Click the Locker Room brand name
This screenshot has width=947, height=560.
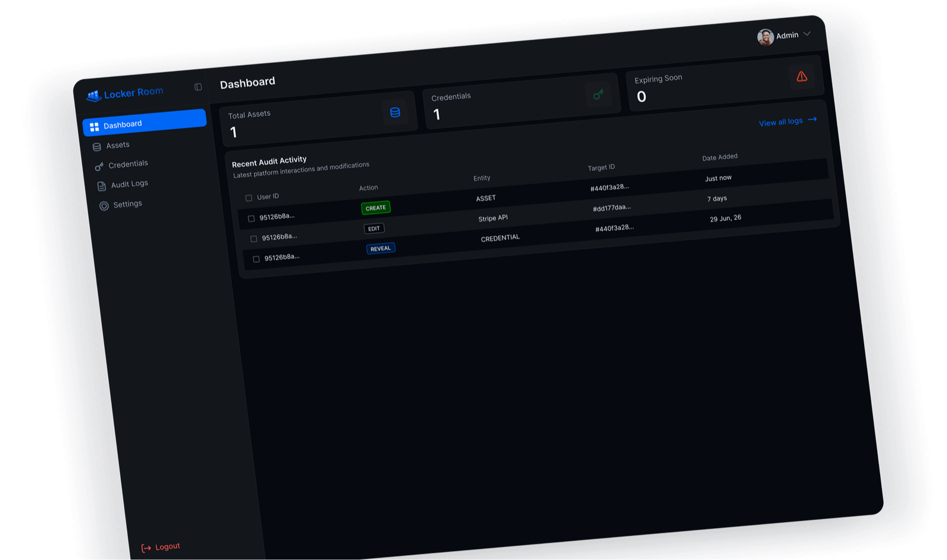[x=134, y=93]
